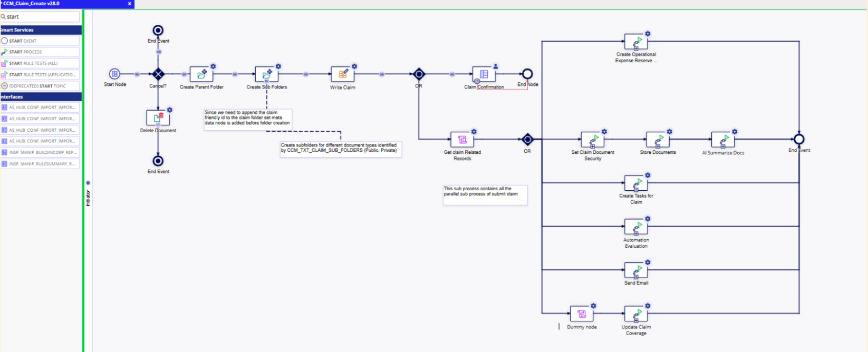Image resolution: width=868 pixels, height=352 pixels.
Task: Click the search field containing 'start'
Action: point(40,17)
